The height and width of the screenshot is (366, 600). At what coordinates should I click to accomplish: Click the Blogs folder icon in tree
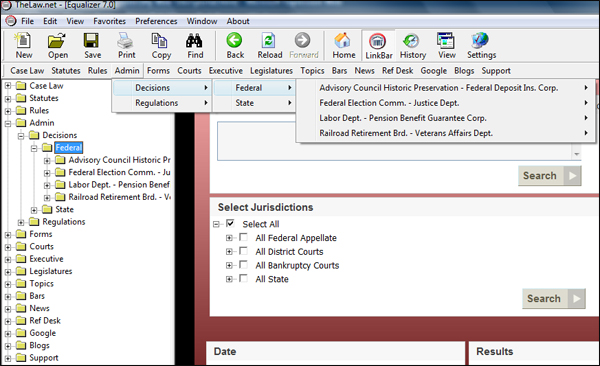(21, 345)
